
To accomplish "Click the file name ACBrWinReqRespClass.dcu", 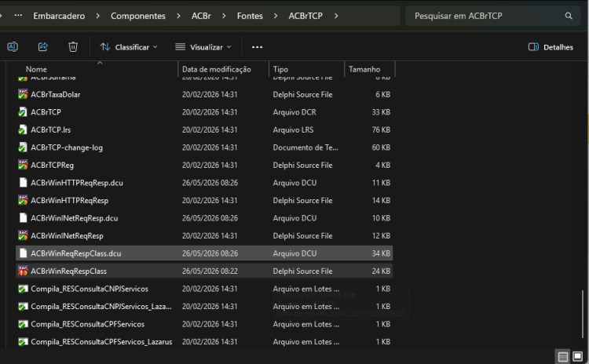I will pos(76,253).
